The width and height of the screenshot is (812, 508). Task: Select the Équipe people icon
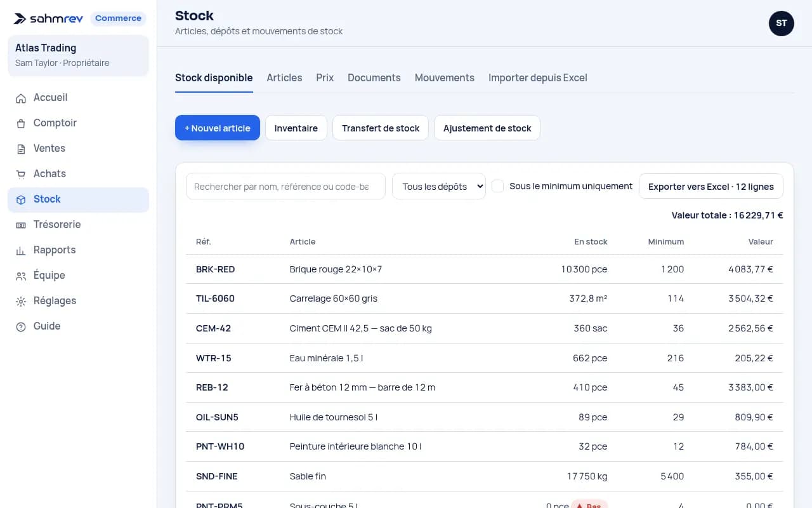click(x=21, y=276)
